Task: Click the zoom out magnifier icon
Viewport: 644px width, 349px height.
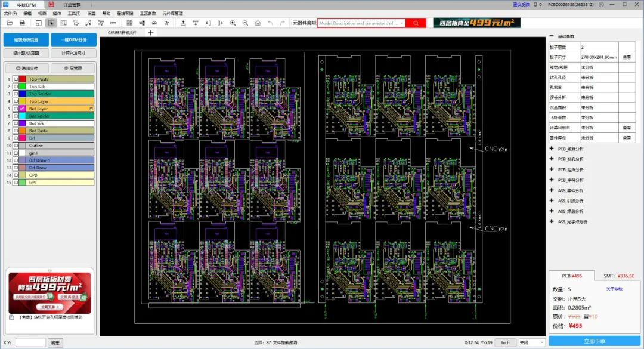Action: pyautogui.click(x=244, y=23)
